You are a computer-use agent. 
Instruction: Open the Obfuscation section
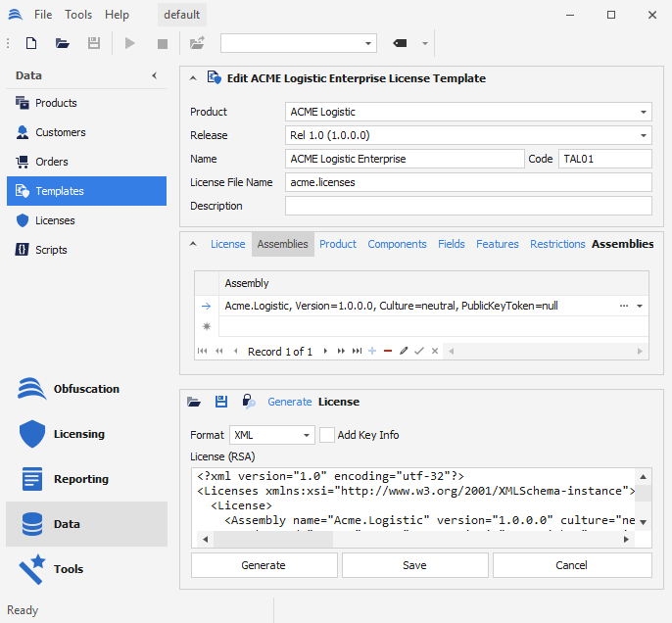click(86, 389)
